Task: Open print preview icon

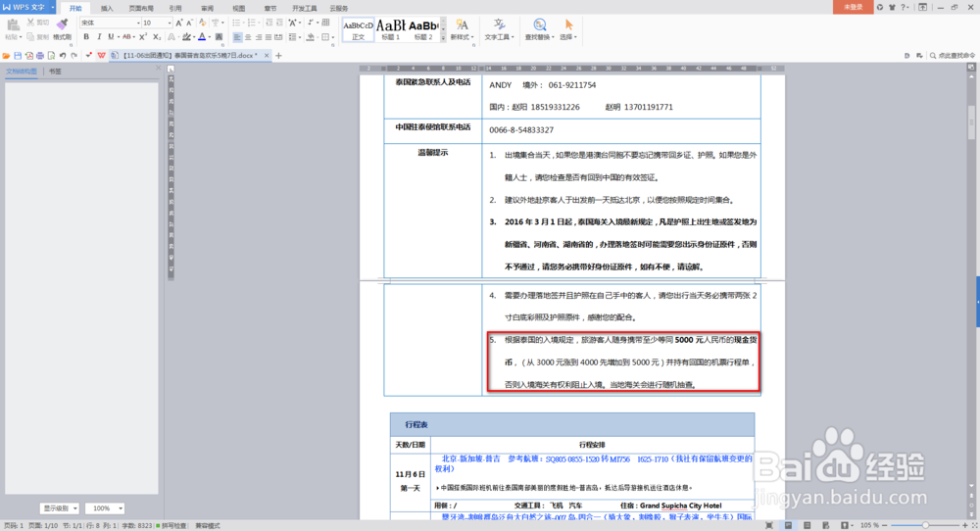Action: [x=51, y=56]
